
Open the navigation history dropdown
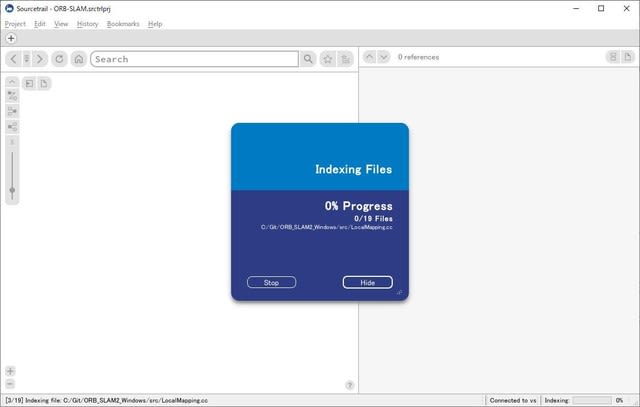[x=27, y=59]
